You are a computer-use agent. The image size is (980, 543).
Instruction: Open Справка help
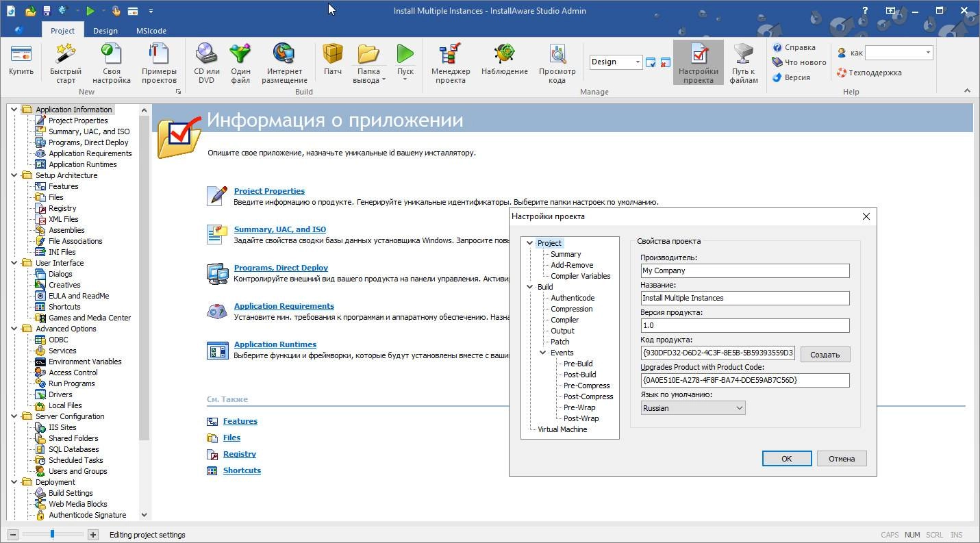(x=794, y=47)
